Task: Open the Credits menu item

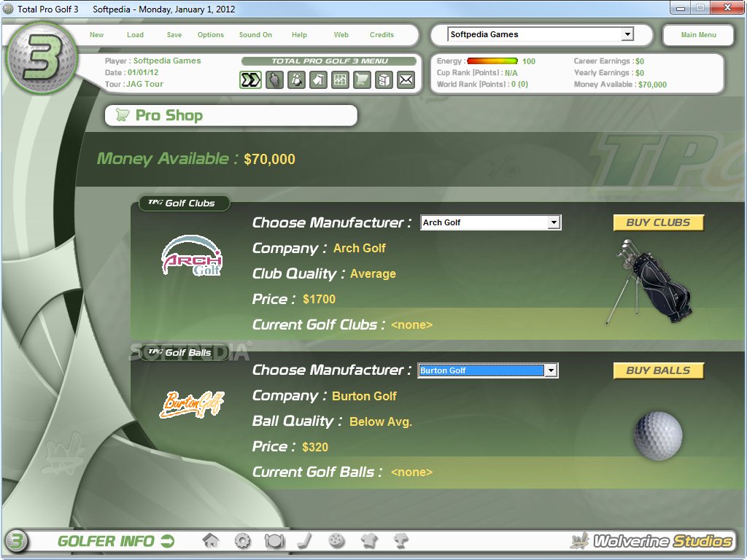Action: point(382,35)
